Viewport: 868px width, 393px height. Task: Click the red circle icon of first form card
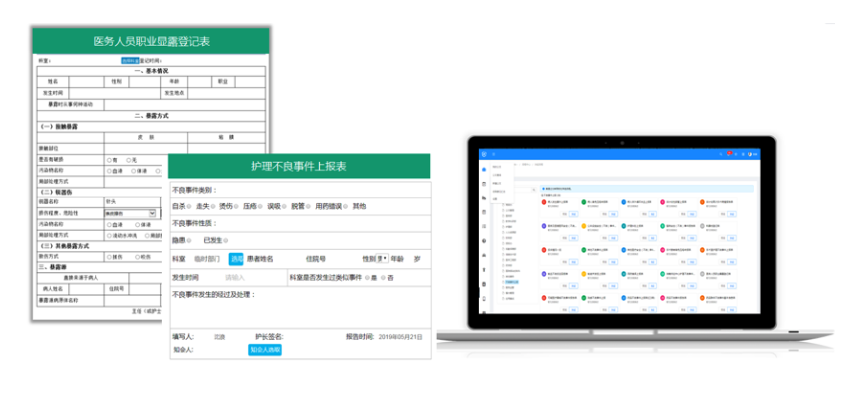pos(544,202)
